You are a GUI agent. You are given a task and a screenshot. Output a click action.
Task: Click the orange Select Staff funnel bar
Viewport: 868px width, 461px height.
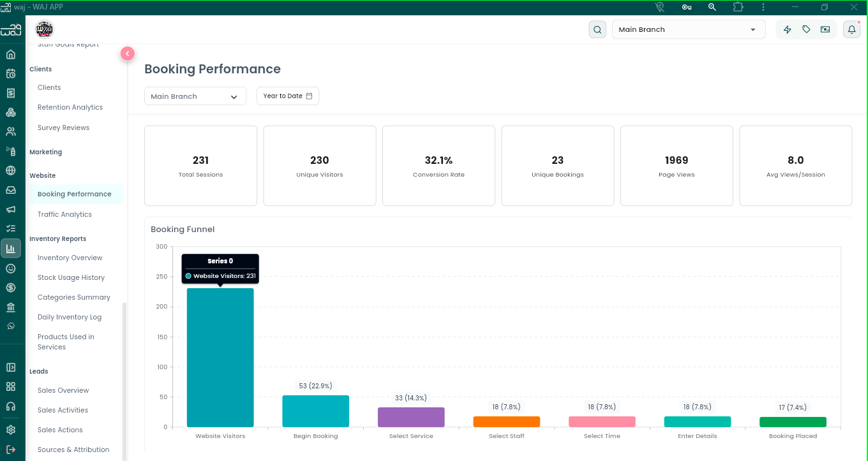tap(507, 421)
